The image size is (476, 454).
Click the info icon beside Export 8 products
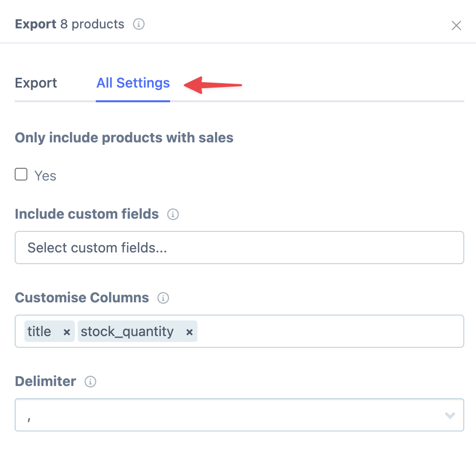139,24
